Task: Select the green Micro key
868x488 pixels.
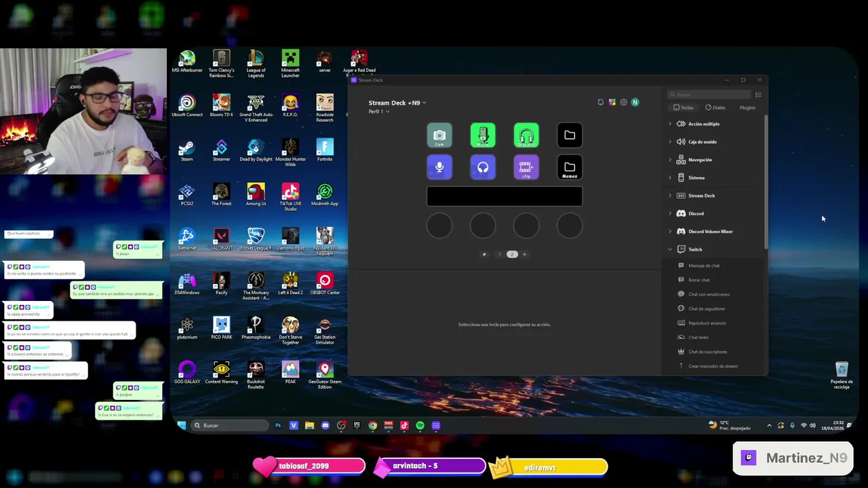Action: (x=483, y=135)
